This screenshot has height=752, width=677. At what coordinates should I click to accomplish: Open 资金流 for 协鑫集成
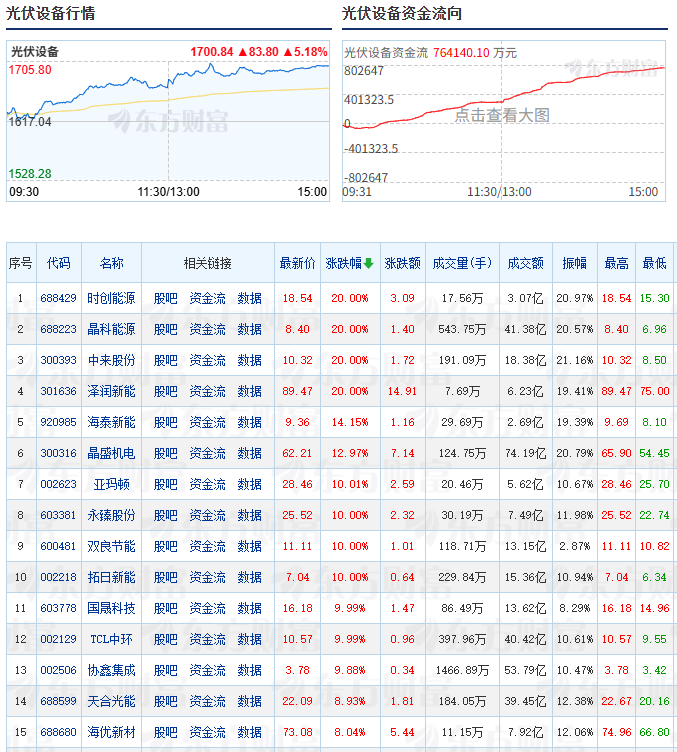pyautogui.click(x=207, y=670)
